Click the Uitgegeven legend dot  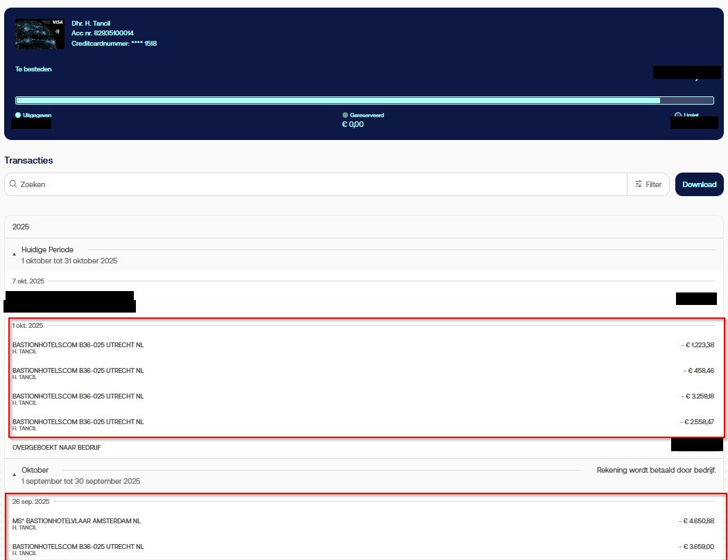point(18,115)
